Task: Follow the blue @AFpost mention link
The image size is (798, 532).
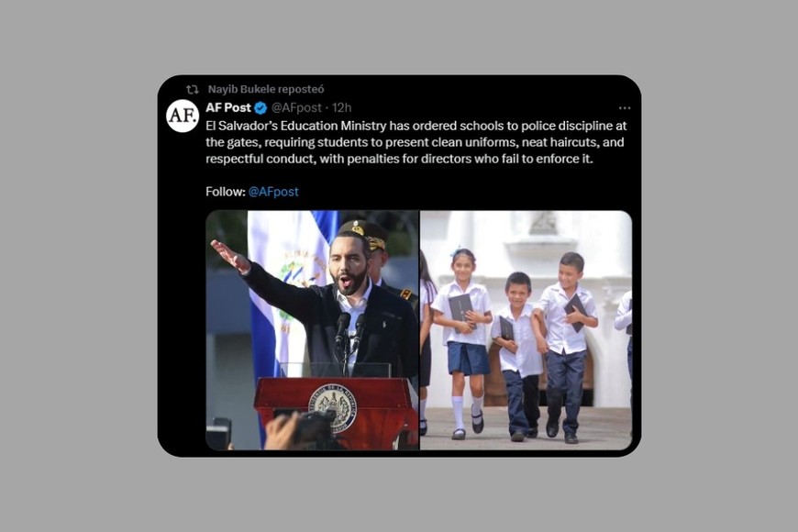Action: [273, 192]
